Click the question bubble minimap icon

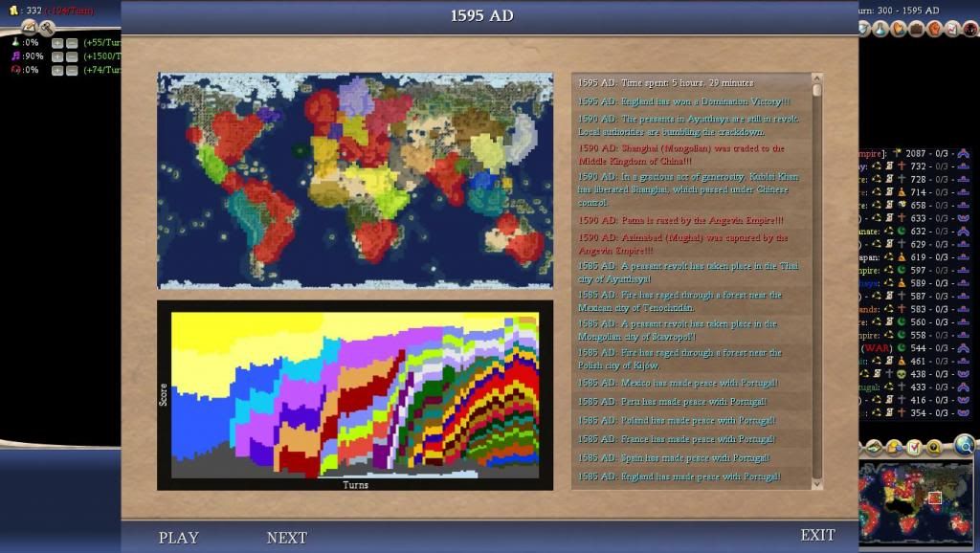point(934,447)
